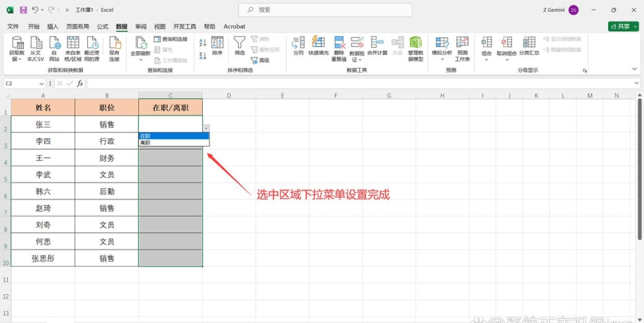Click 高级 advanced filter
The width and height of the screenshot is (644, 323).
pos(260,60)
